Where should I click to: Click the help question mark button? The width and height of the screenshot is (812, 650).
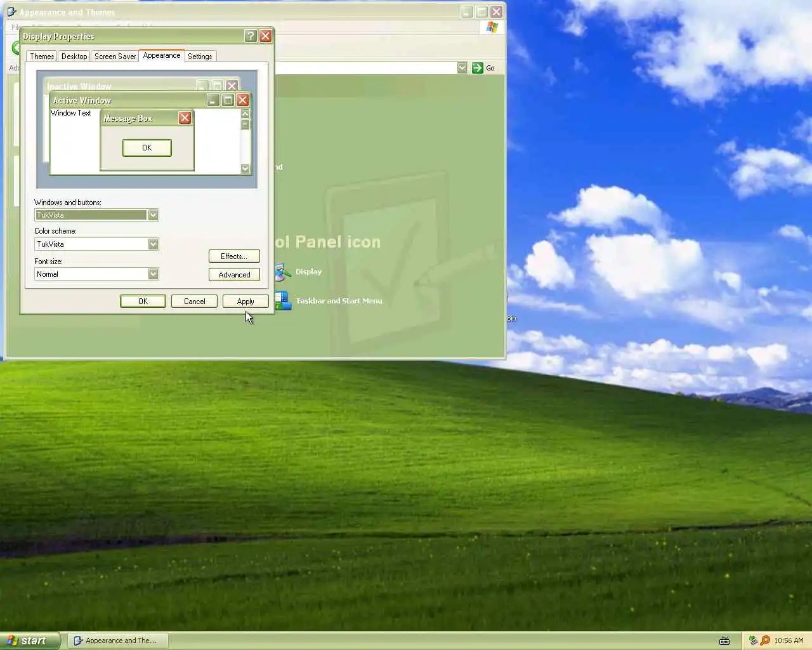click(x=251, y=36)
